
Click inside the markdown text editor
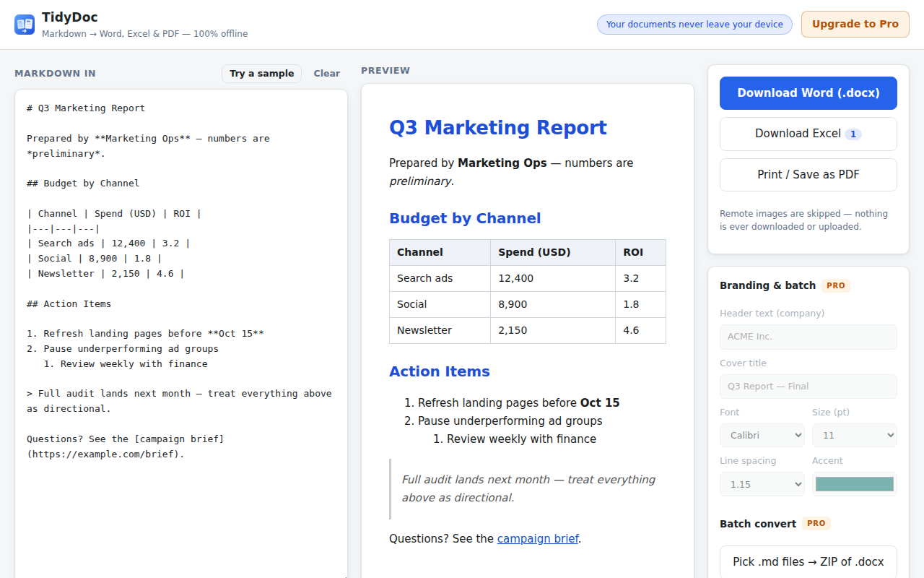181,332
